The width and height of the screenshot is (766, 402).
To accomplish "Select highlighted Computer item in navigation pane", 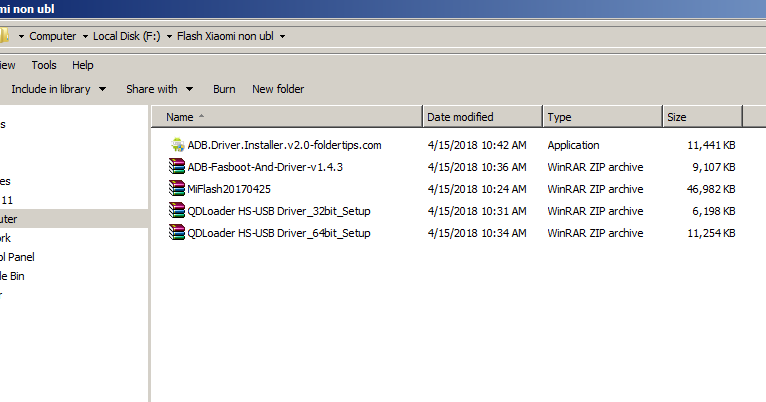I will pyautogui.click(x=74, y=219).
